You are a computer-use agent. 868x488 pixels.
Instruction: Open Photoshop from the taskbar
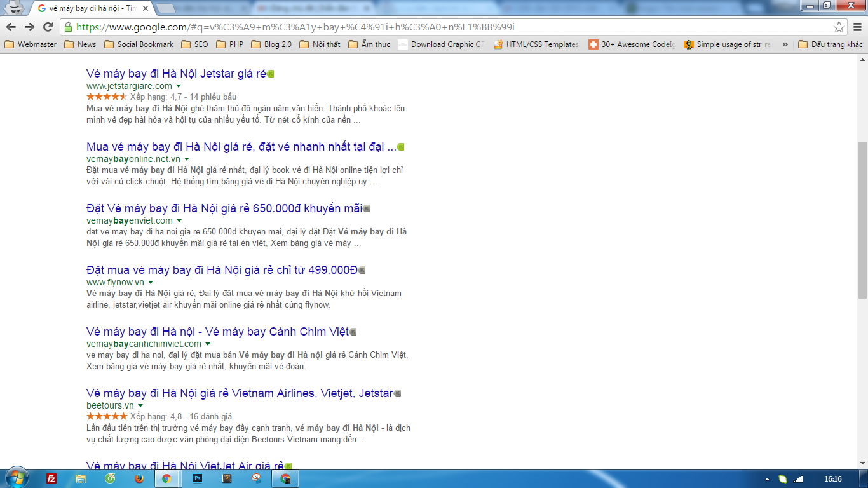pyautogui.click(x=197, y=478)
